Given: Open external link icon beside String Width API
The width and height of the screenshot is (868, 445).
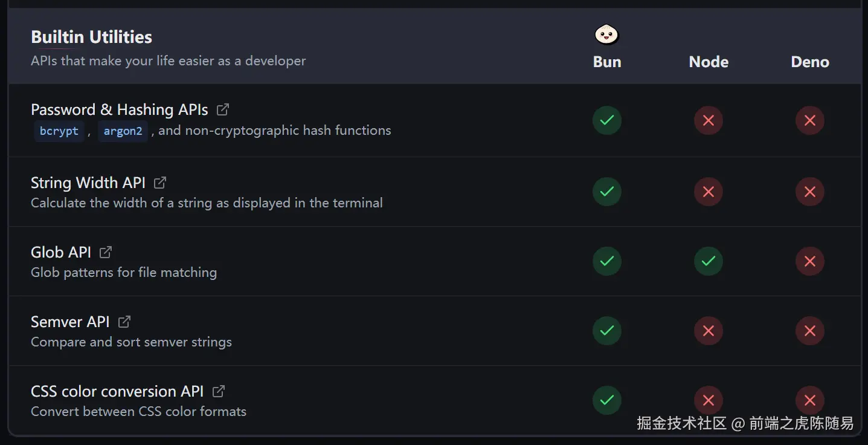Looking at the screenshot, I should 160,183.
